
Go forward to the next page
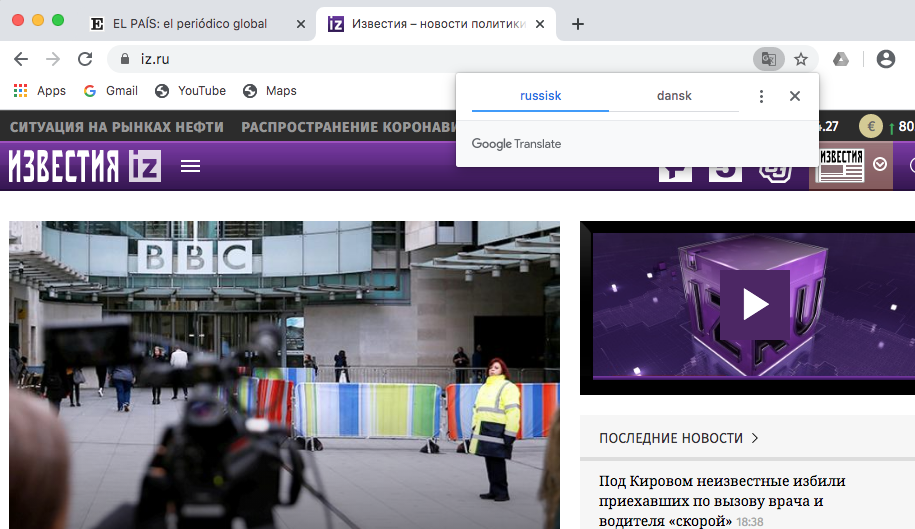(x=53, y=59)
